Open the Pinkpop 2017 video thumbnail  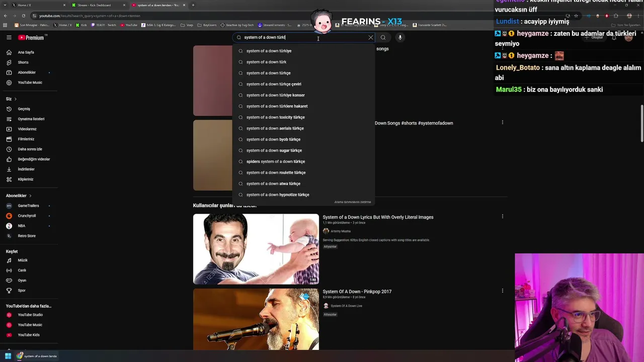[256, 319]
